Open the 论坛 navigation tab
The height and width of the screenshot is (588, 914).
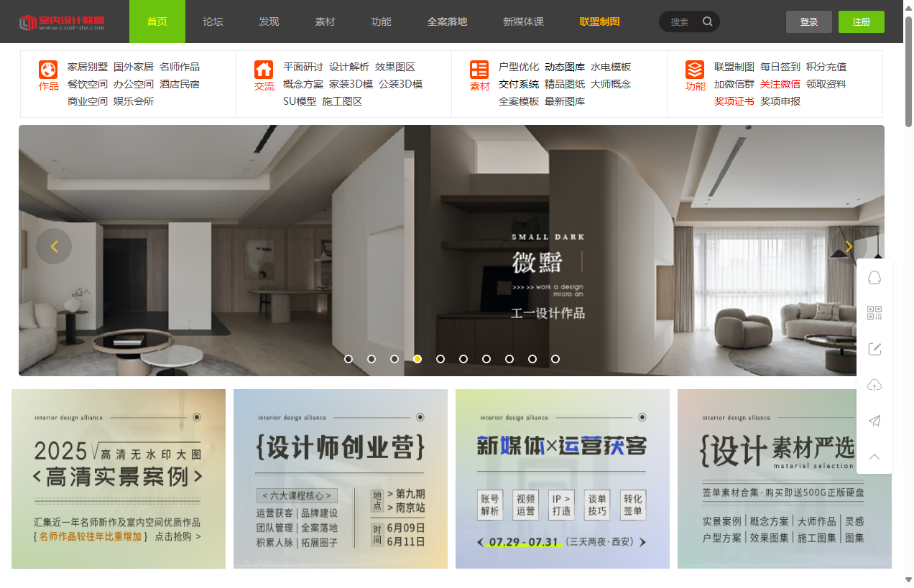coord(213,22)
